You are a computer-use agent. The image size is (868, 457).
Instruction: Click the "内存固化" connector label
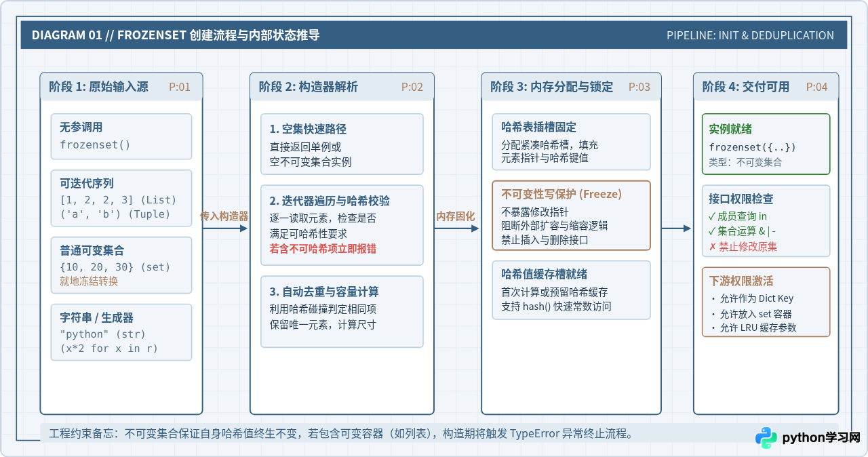coord(456,216)
